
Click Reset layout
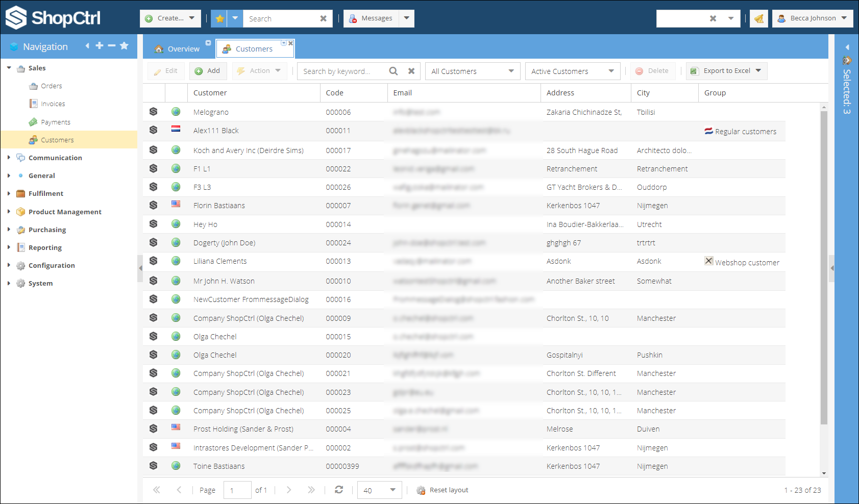tap(443, 490)
